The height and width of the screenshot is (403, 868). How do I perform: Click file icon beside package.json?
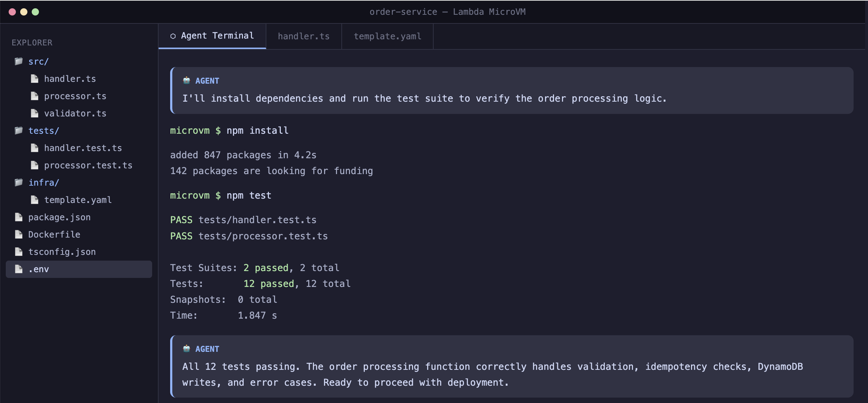19,217
